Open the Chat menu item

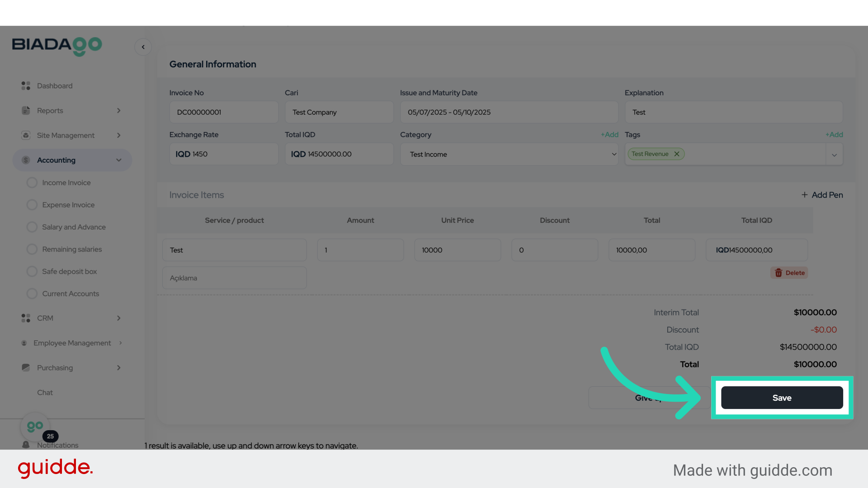45,393
